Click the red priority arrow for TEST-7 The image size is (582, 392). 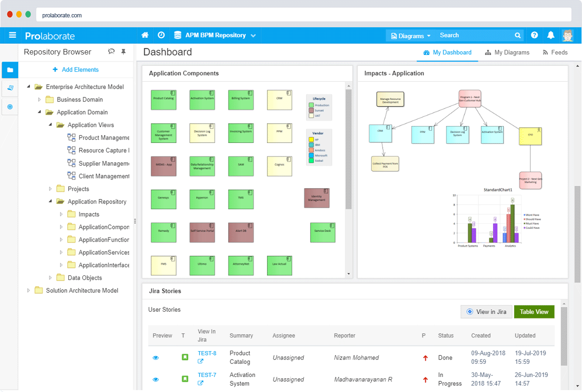coord(425,380)
